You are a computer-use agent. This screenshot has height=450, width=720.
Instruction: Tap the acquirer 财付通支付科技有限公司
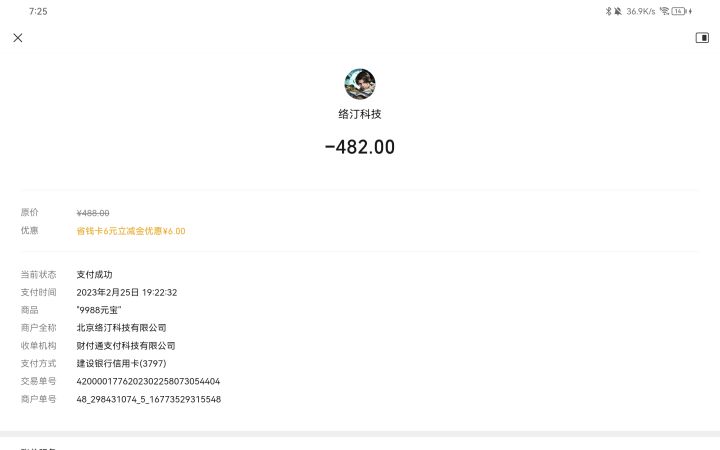126,345
